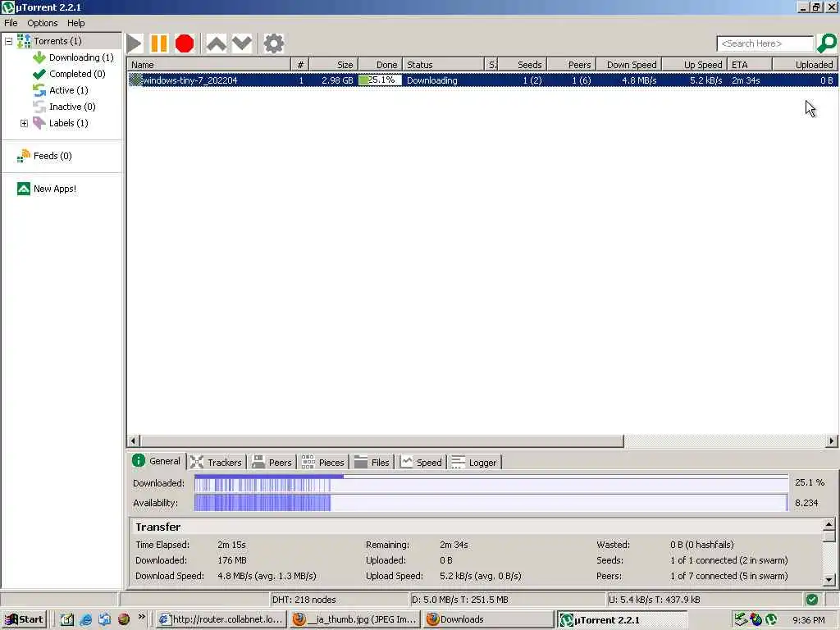Open the File menu
Viewport: 840px width, 630px height.
tap(11, 23)
